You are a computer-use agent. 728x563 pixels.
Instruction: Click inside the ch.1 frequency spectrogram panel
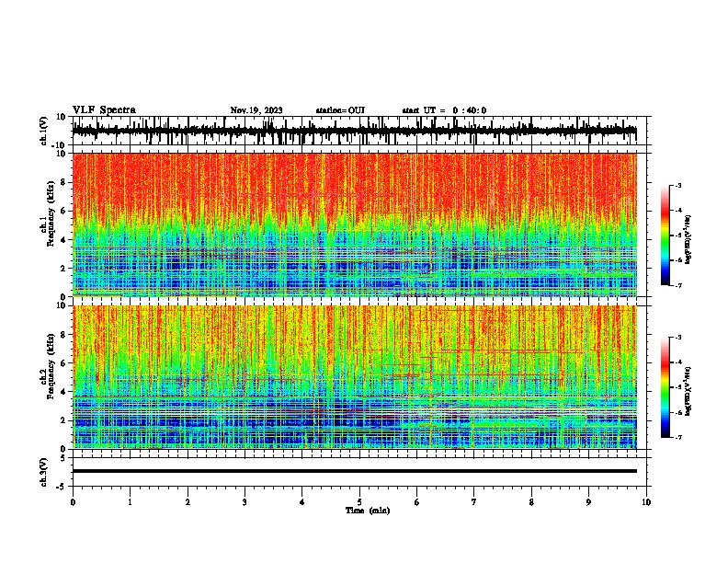tap(355, 224)
